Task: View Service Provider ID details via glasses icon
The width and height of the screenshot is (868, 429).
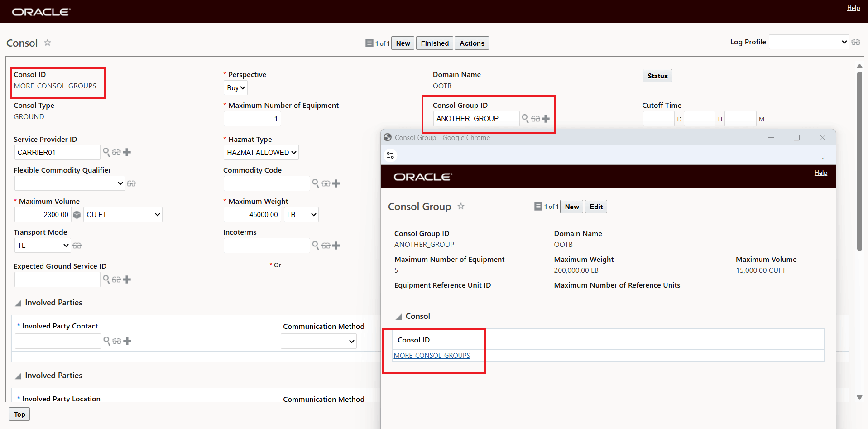Action: pyautogui.click(x=116, y=153)
